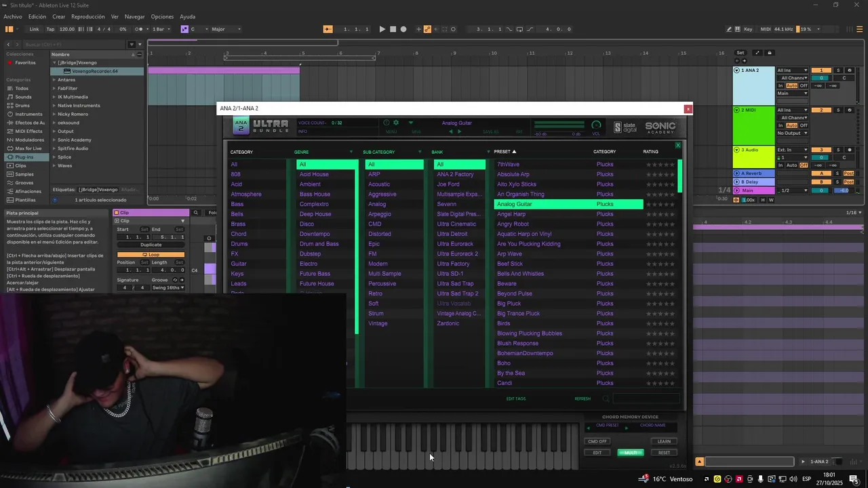Select Samples browser category
Image resolution: width=868 pixels, height=488 pixels.
(x=24, y=174)
